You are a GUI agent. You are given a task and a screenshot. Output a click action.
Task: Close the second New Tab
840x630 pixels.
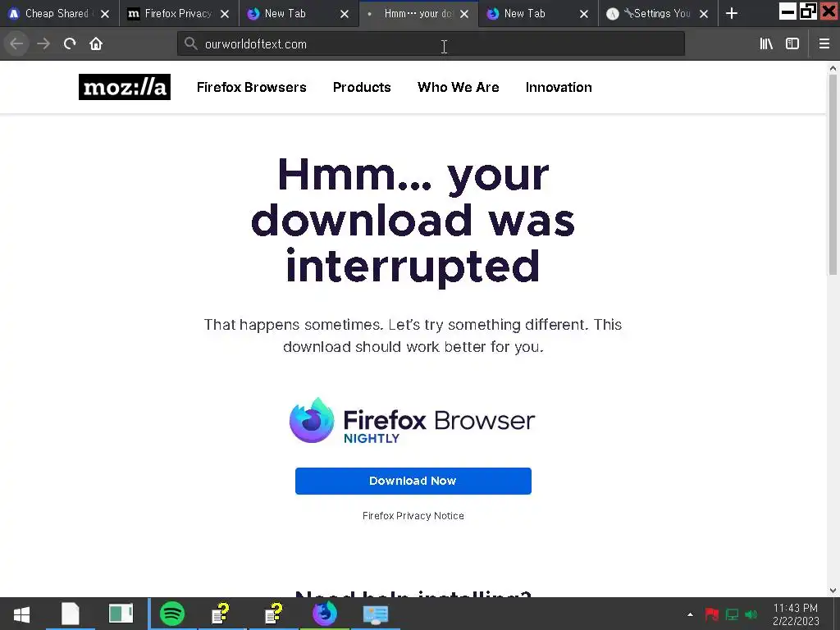coord(584,14)
